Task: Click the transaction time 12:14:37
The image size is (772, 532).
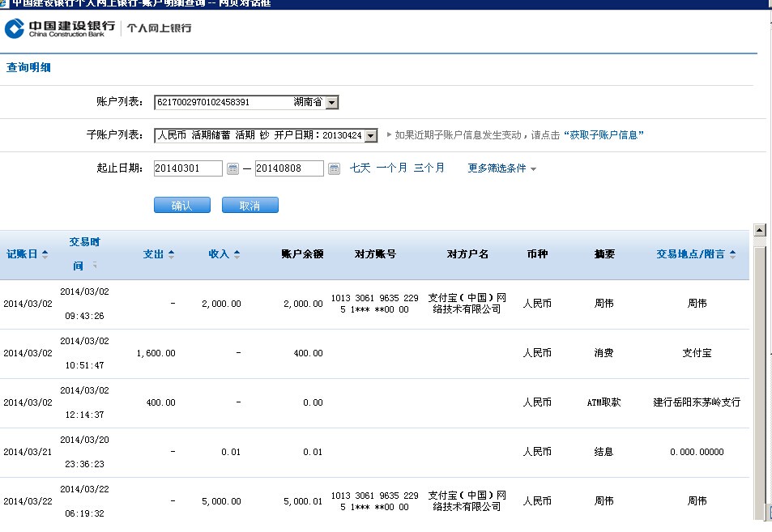Action: [85, 415]
